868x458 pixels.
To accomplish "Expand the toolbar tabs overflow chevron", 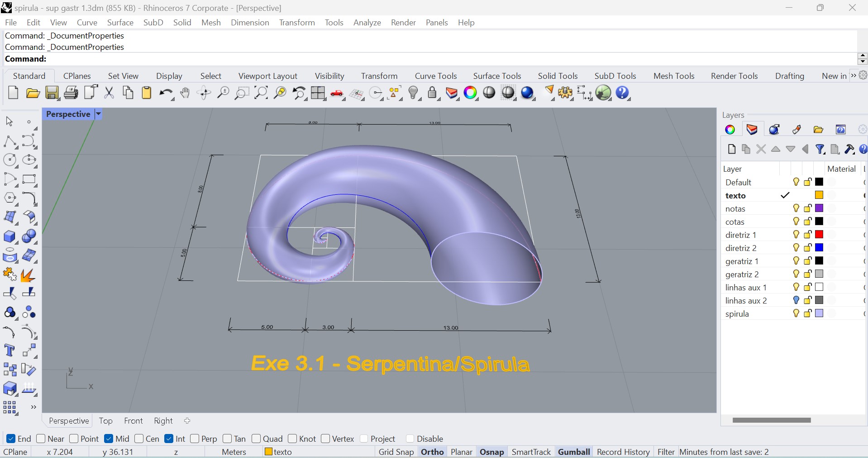I will (854, 76).
